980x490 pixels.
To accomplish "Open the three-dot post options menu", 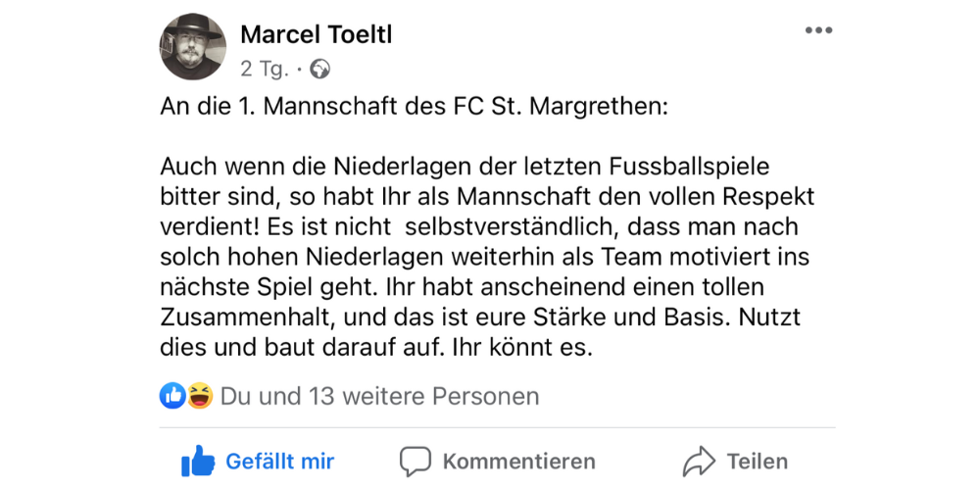I will pyautogui.click(x=818, y=31).
